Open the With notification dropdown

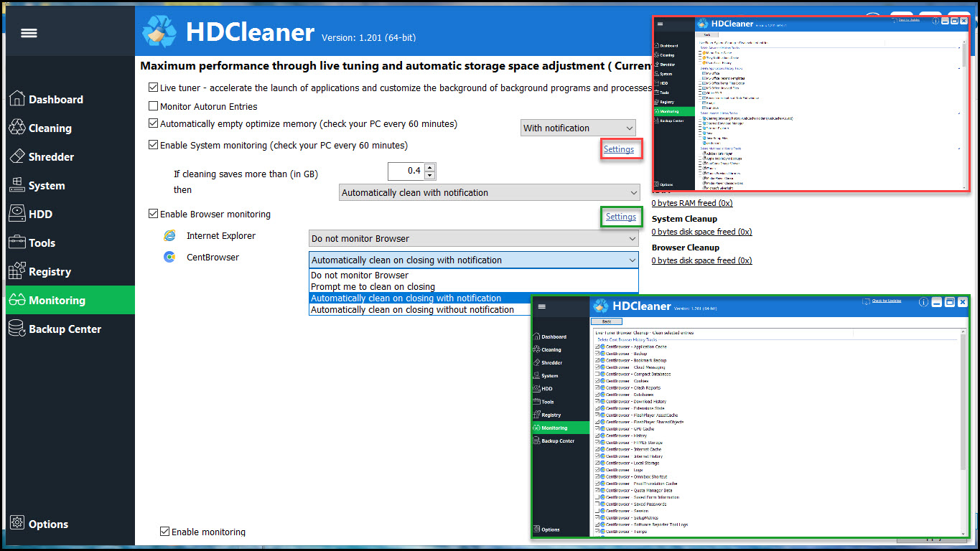[578, 128]
